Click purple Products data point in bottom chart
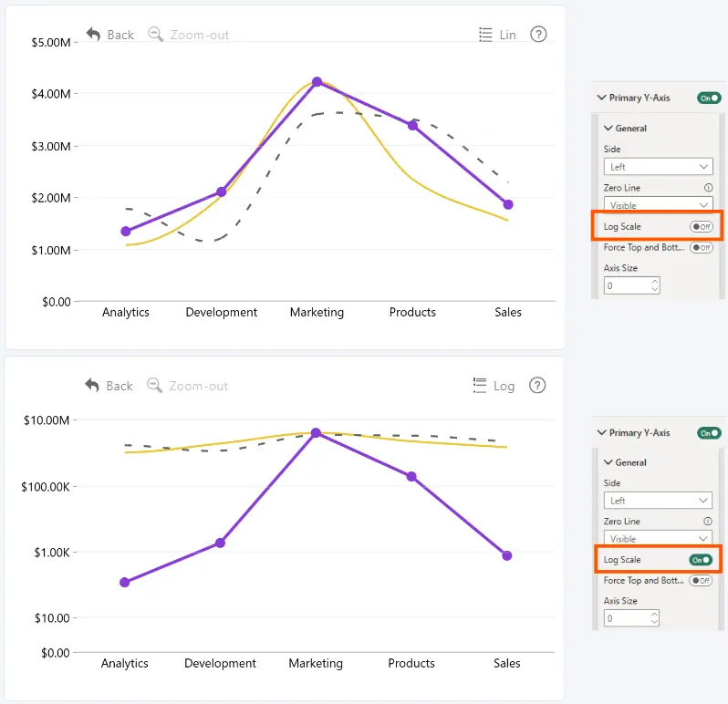Image resolution: width=728 pixels, height=704 pixels. [411, 476]
